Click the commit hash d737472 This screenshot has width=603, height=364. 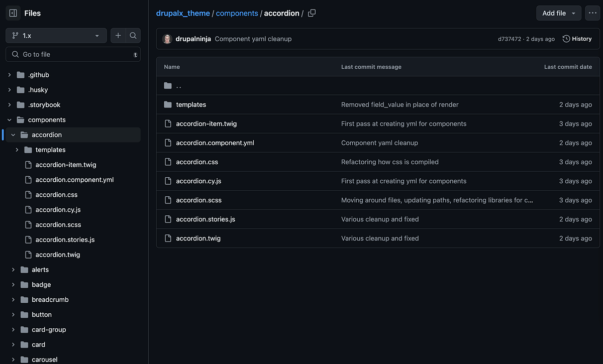point(509,38)
